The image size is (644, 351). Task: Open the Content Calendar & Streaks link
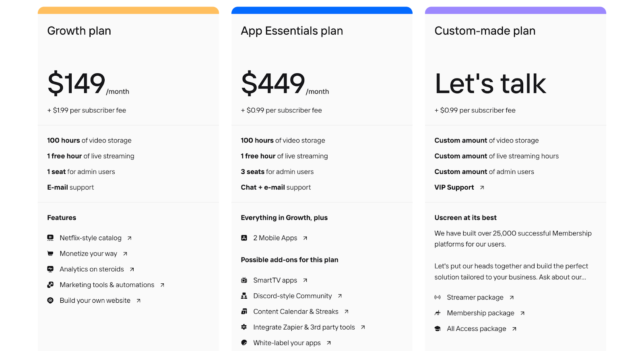click(x=295, y=312)
